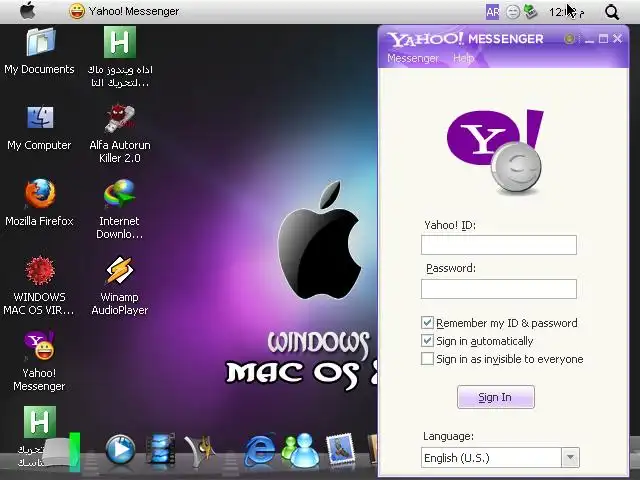Open the Help menu in Yahoo Messenger
This screenshot has width=640, height=480.
[463, 58]
